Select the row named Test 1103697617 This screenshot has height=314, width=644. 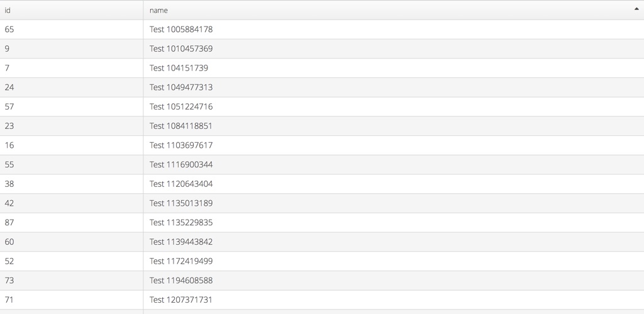coord(181,145)
